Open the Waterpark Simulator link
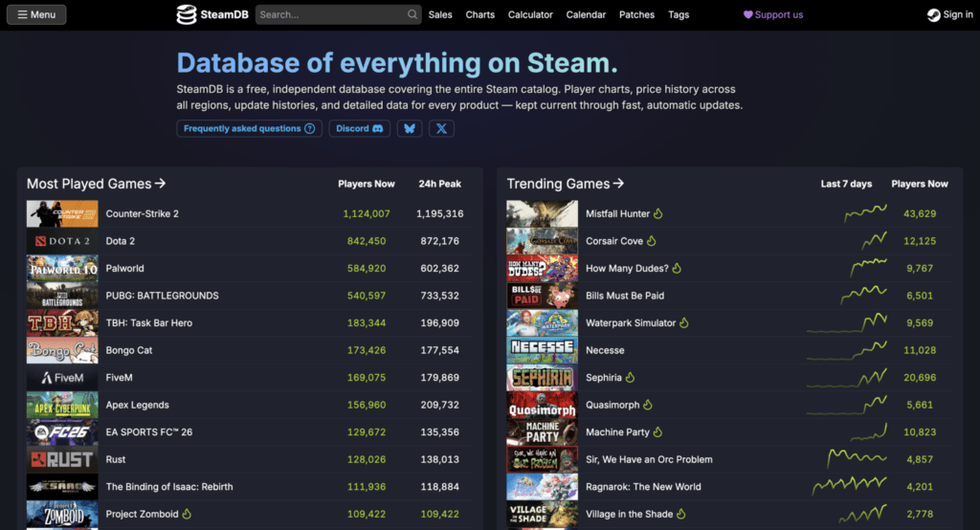Screen dimensions: 980x530 pos(631,322)
